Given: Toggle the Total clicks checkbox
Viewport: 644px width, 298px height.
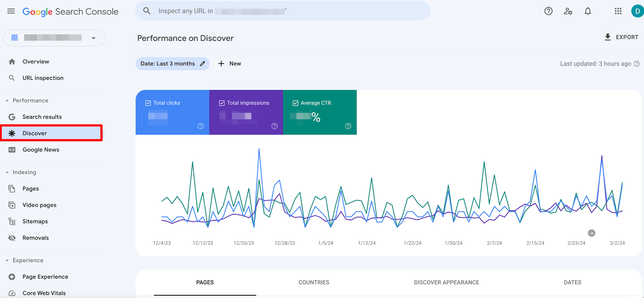Looking at the screenshot, I should pyautogui.click(x=148, y=103).
